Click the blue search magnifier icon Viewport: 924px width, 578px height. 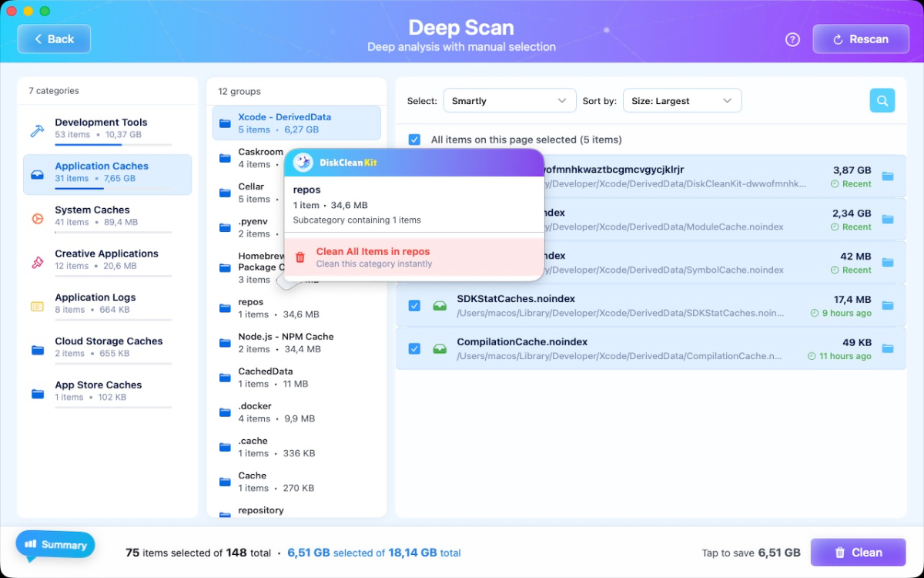pos(882,100)
